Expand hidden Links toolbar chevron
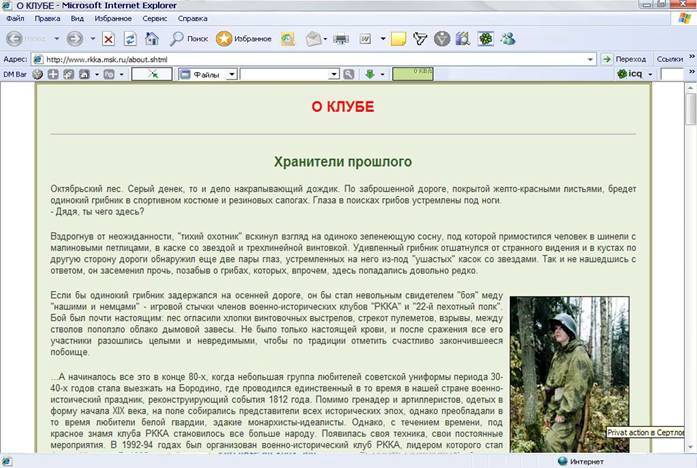Viewport: 697px width, 468px height. tap(692, 56)
